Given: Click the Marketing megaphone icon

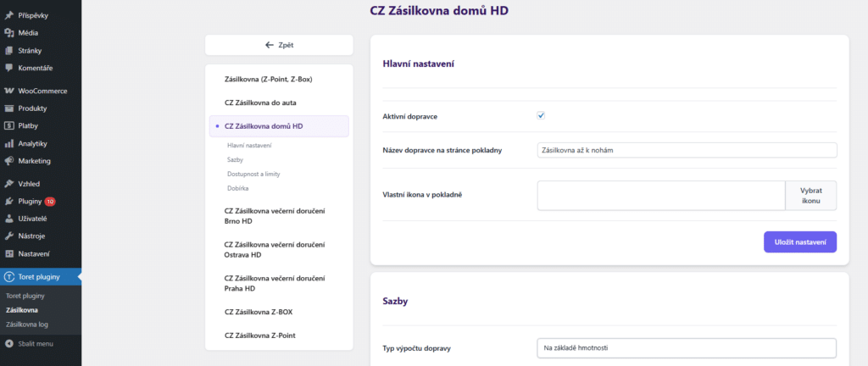Looking at the screenshot, I should (8, 162).
